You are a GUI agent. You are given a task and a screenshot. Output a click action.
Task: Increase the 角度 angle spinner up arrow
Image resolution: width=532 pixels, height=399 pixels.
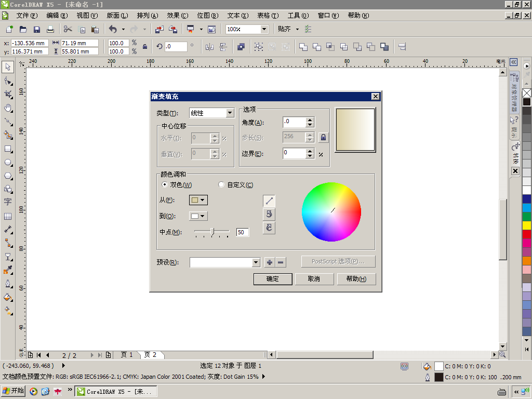[310, 120]
